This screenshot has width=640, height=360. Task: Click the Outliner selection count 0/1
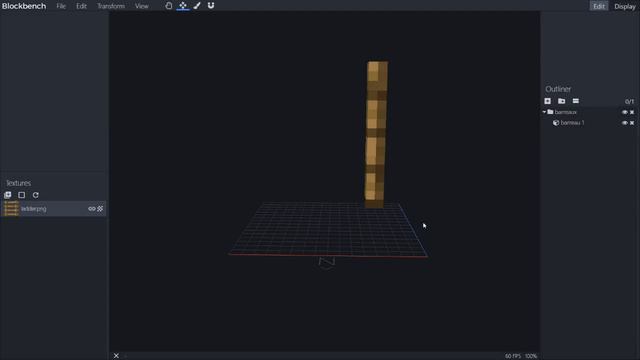pos(629,101)
